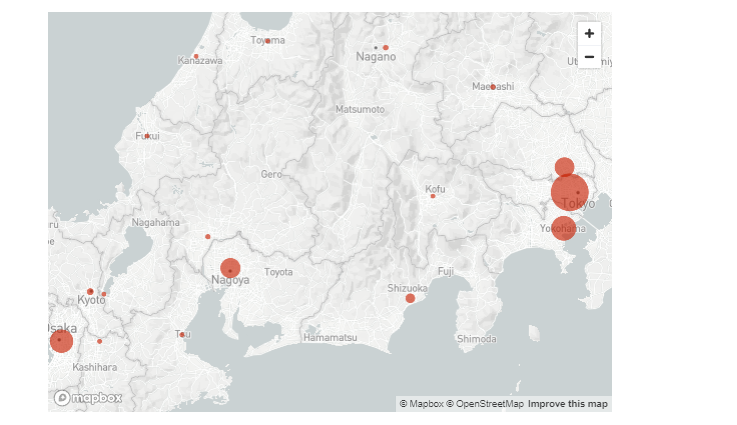
Task: Select the small dot north of Nagoya
Action: [x=208, y=237]
